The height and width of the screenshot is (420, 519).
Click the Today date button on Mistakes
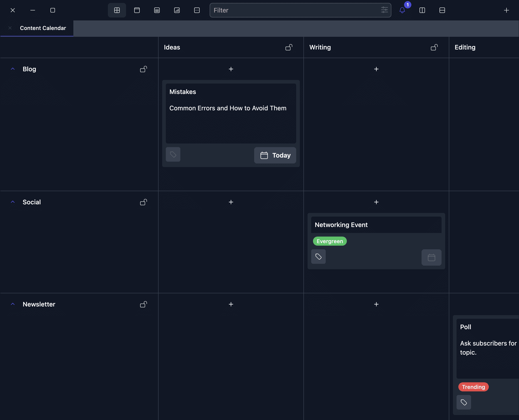pos(275,155)
